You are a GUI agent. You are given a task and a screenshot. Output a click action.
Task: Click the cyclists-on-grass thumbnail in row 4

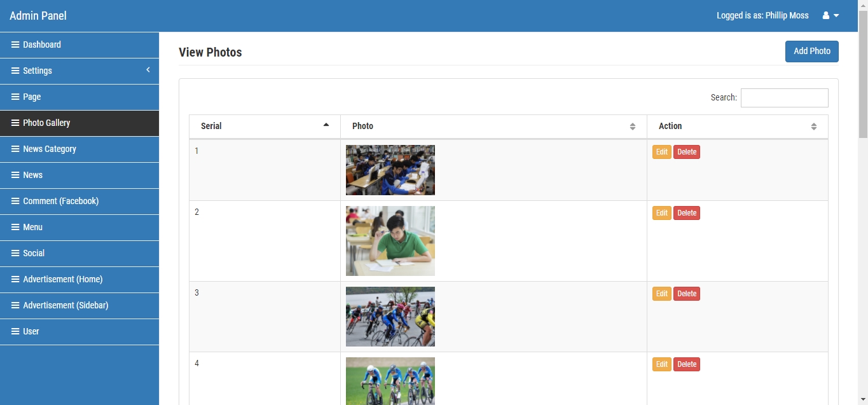(x=390, y=381)
